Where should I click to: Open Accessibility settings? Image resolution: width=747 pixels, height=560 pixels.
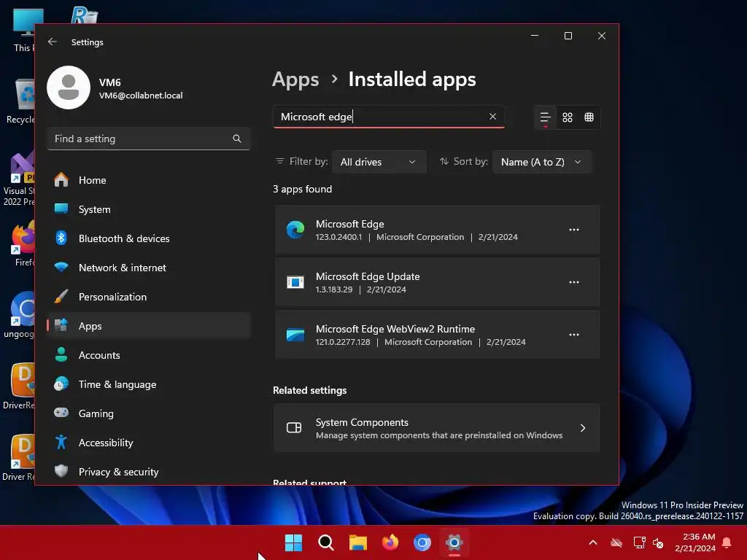pos(149,443)
